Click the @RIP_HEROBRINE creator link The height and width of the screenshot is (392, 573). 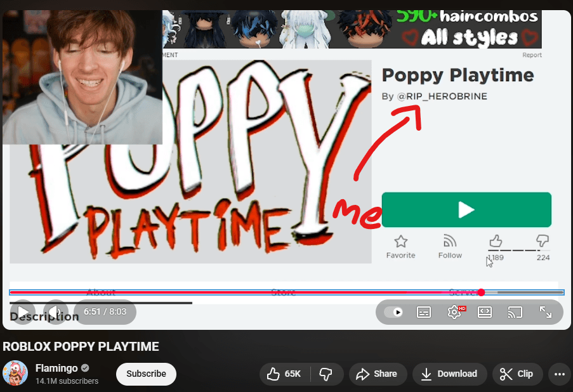coord(442,96)
